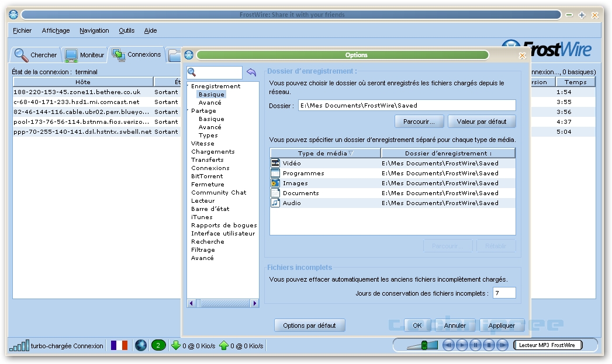Click the connection quality signal bars icon

point(19,345)
